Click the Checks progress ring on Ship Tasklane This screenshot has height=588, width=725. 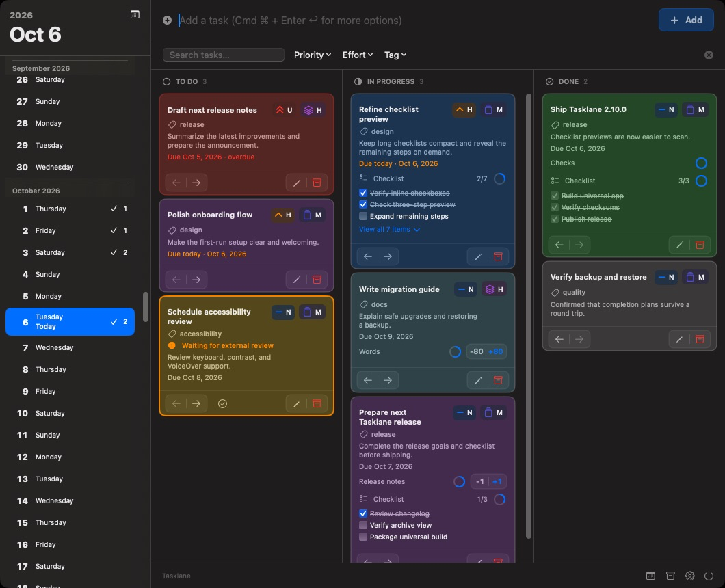click(x=701, y=163)
